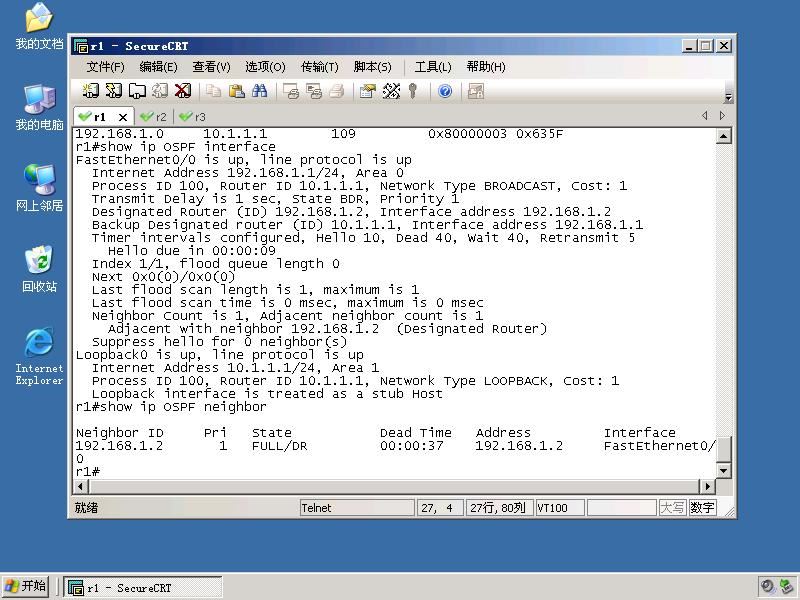Open the 选项(O) menu

click(265, 67)
